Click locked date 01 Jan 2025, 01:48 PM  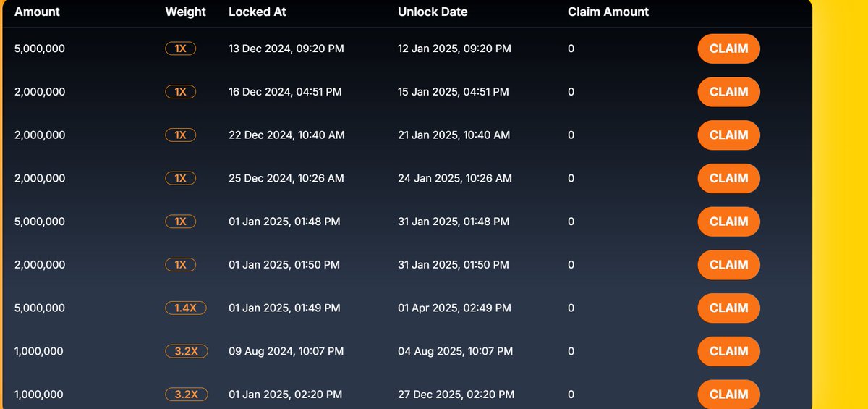pyautogui.click(x=284, y=222)
